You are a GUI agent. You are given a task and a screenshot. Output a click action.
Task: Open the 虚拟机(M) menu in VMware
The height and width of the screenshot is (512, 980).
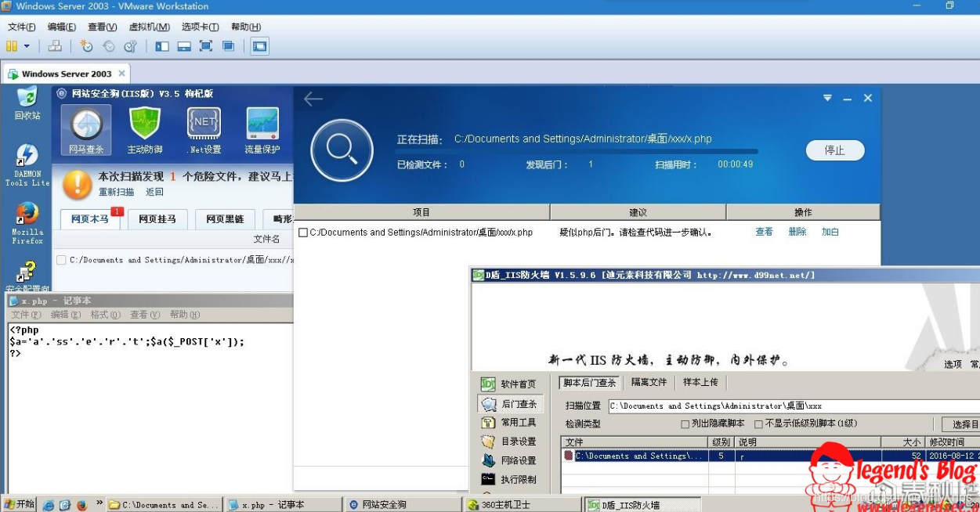tap(149, 27)
